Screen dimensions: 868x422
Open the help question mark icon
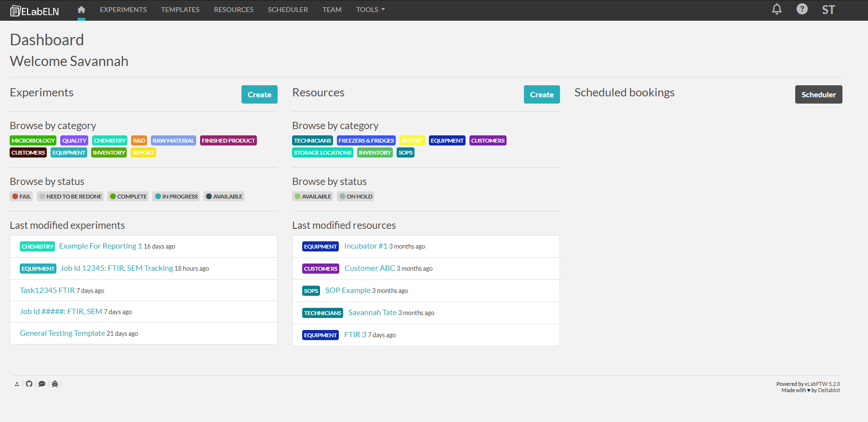[801, 9]
